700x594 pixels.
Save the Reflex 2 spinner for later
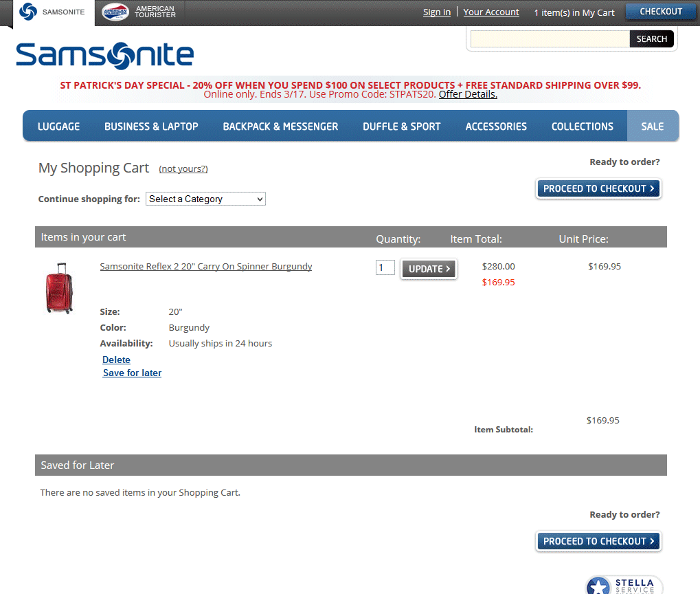(x=132, y=373)
